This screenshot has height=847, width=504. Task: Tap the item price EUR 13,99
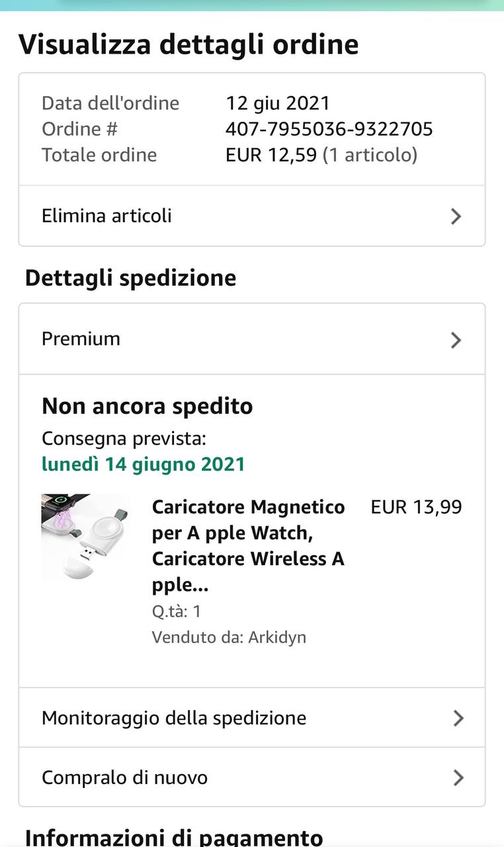pos(416,507)
